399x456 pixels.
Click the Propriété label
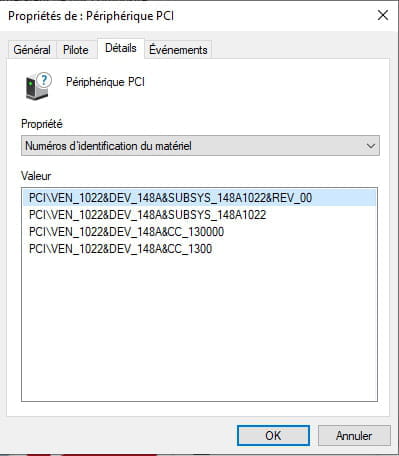pyautogui.click(x=42, y=124)
